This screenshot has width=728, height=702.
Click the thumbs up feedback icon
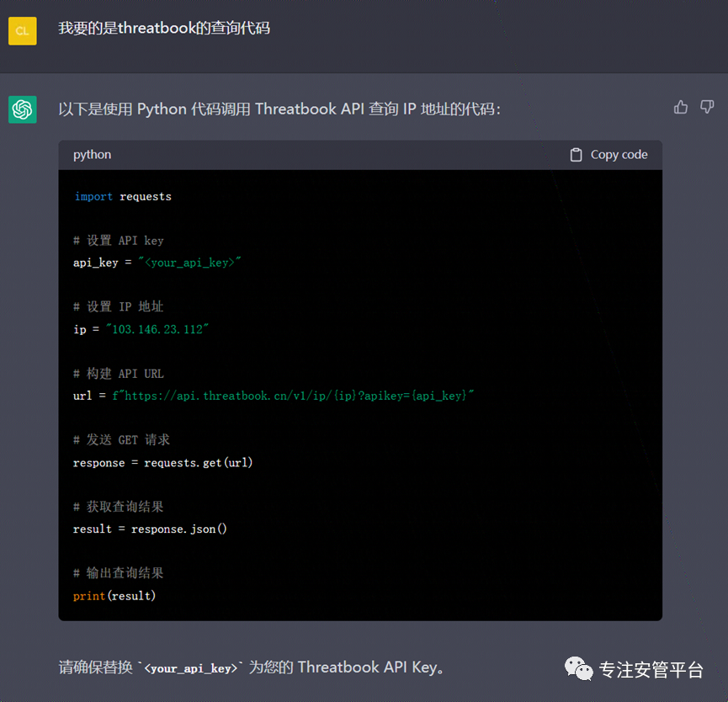point(681,107)
